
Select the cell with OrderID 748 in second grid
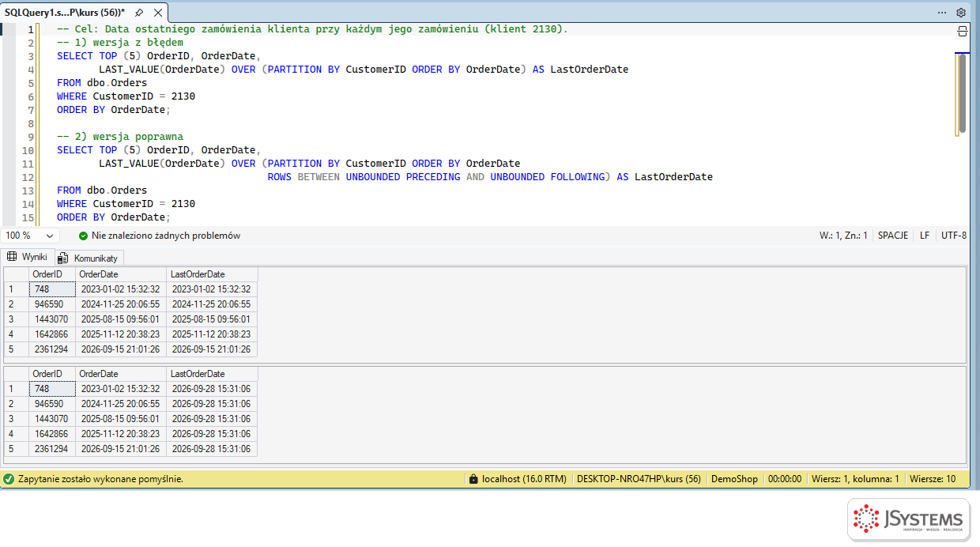(x=52, y=389)
